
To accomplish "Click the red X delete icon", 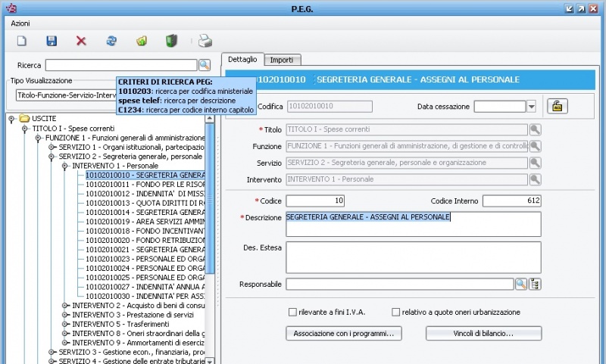I will point(81,41).
